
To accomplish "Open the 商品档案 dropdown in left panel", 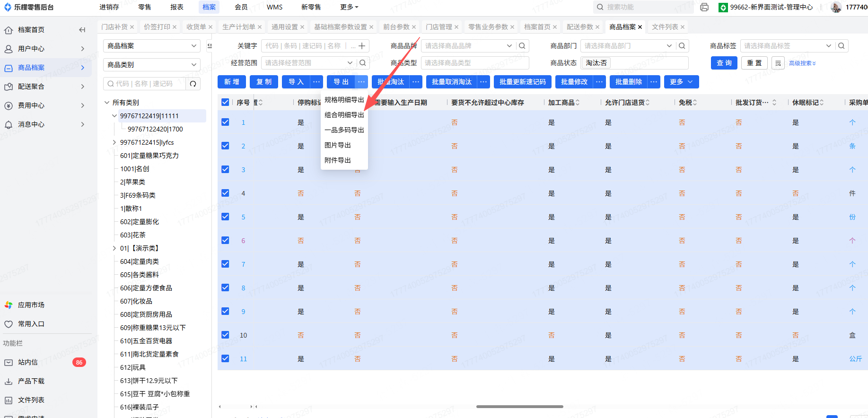I will [152, 46].
